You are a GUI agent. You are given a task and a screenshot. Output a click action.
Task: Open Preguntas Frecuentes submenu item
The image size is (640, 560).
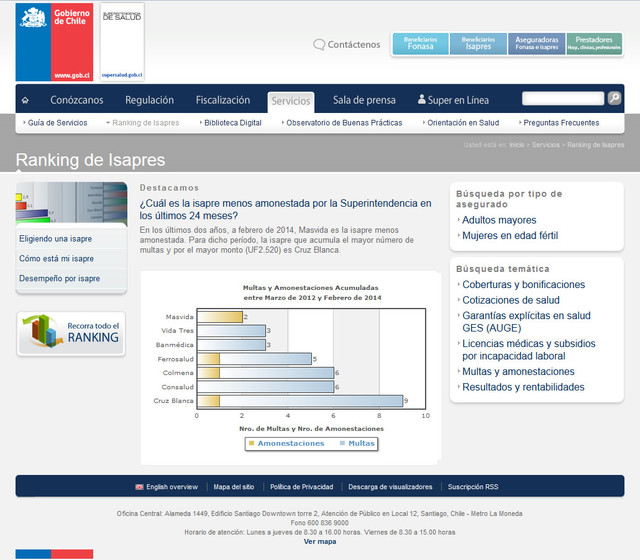point(561,123)
